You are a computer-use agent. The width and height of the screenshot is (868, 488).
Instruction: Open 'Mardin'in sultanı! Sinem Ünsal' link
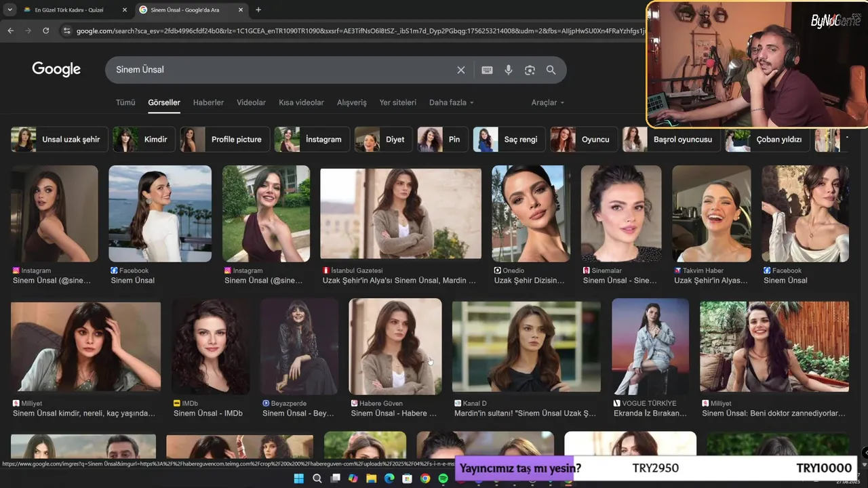point(526,413)
